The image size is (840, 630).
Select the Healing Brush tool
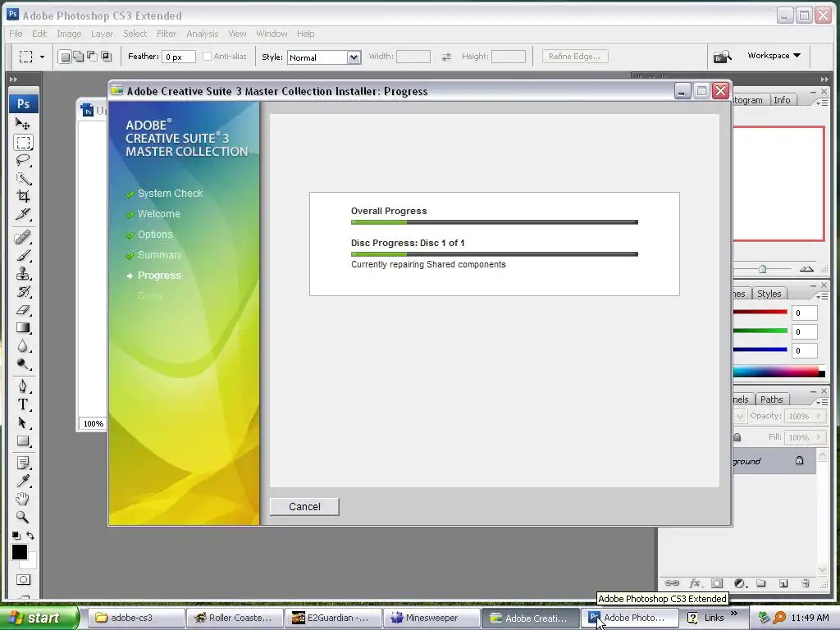[x=22, y=237]
